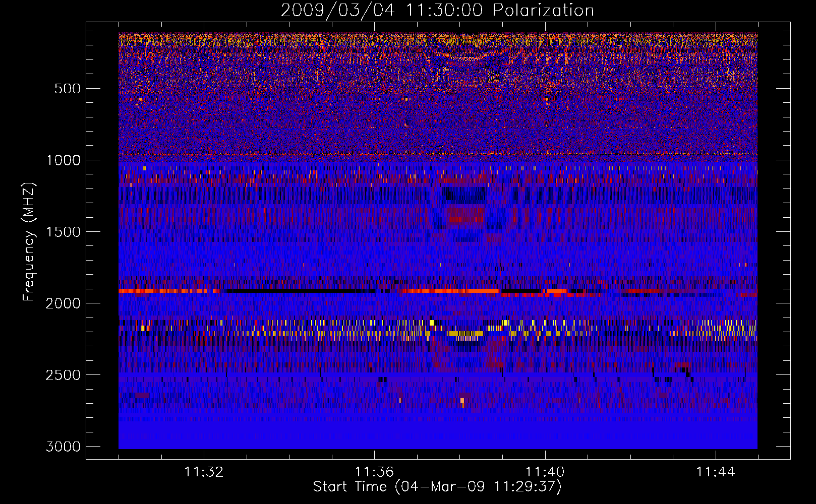
Task: Click the plot title '2009/03/04 11:30:00 Polarization'
Action: click(x=437, y=11)
